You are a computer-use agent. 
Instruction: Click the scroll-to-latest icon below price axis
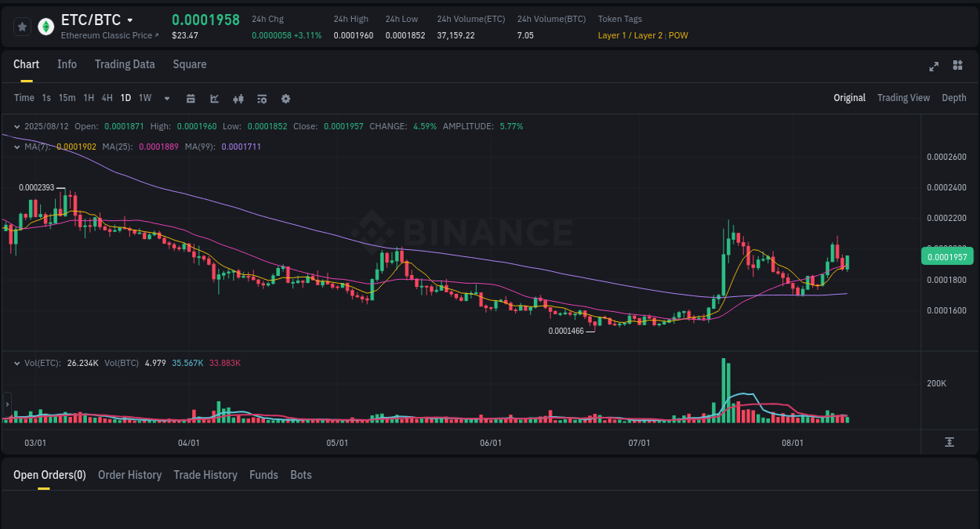[949, 442]
